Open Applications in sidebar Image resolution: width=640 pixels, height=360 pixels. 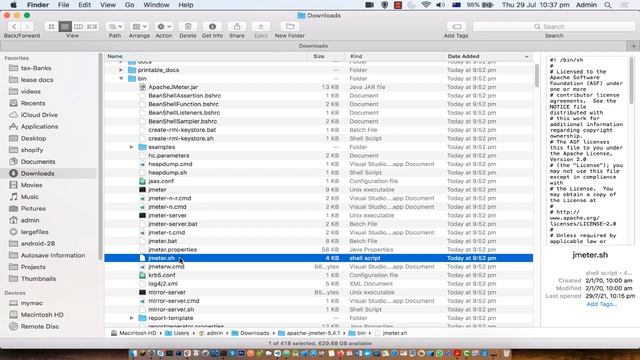click(40, 127)
